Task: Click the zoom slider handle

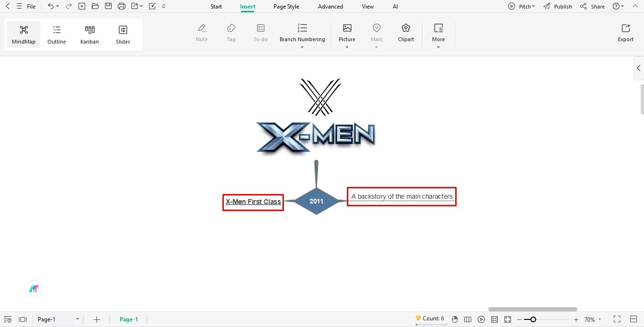Action: [533, 319]
